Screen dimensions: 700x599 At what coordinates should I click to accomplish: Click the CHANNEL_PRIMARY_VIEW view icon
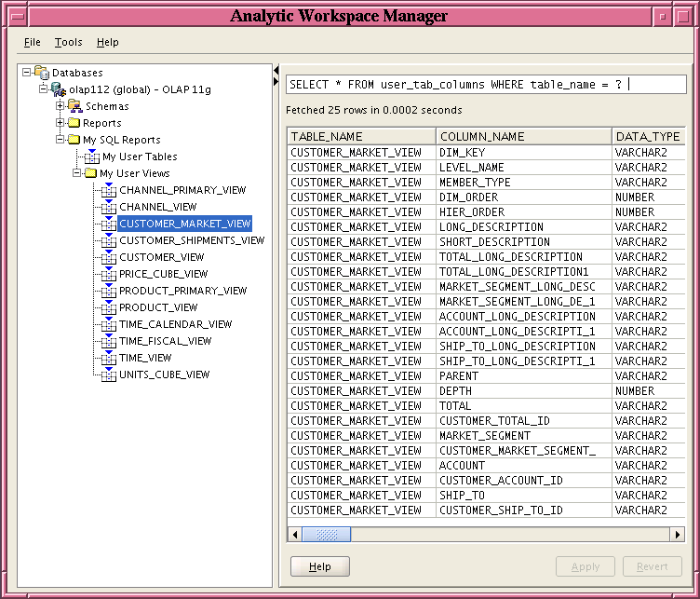[x=108, y=190]
